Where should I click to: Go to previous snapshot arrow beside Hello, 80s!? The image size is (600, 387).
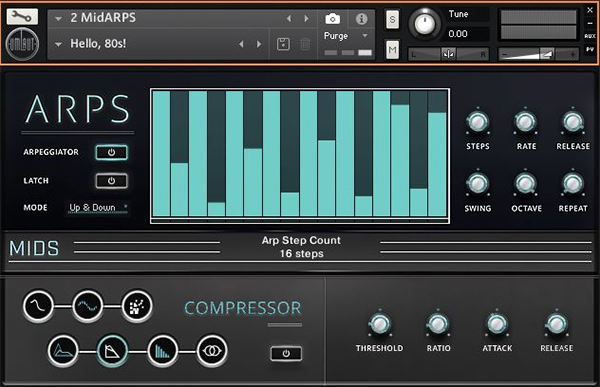pos(241,44)
